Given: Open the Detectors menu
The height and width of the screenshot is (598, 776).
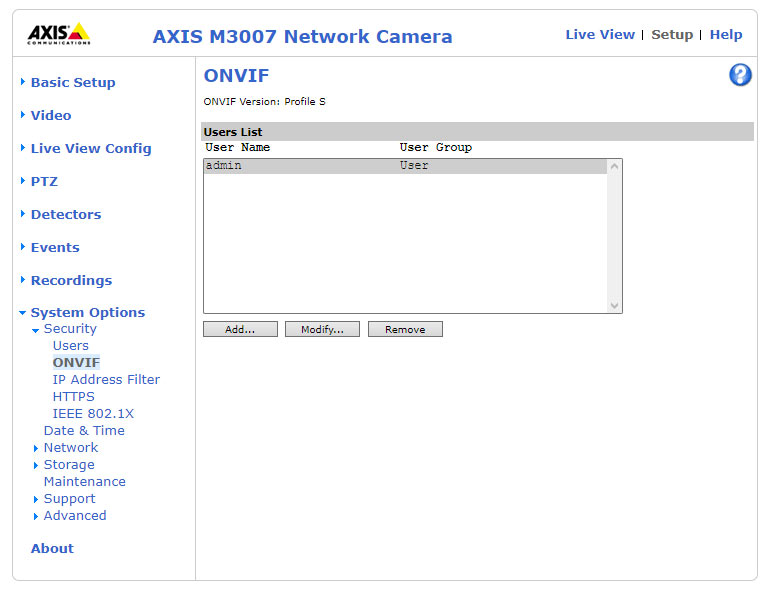Looking at the screenshot, I should tap(66, 214).
